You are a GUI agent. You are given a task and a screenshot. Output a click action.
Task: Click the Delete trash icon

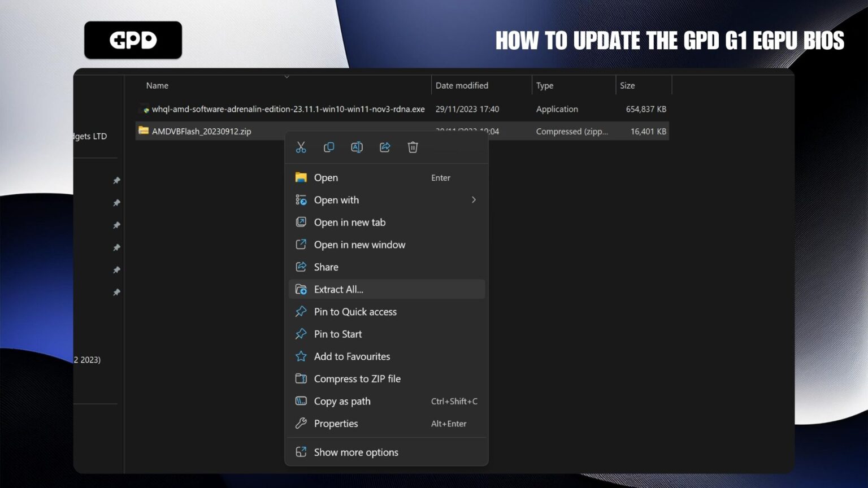pyautogui.click(x=413, y=147)
